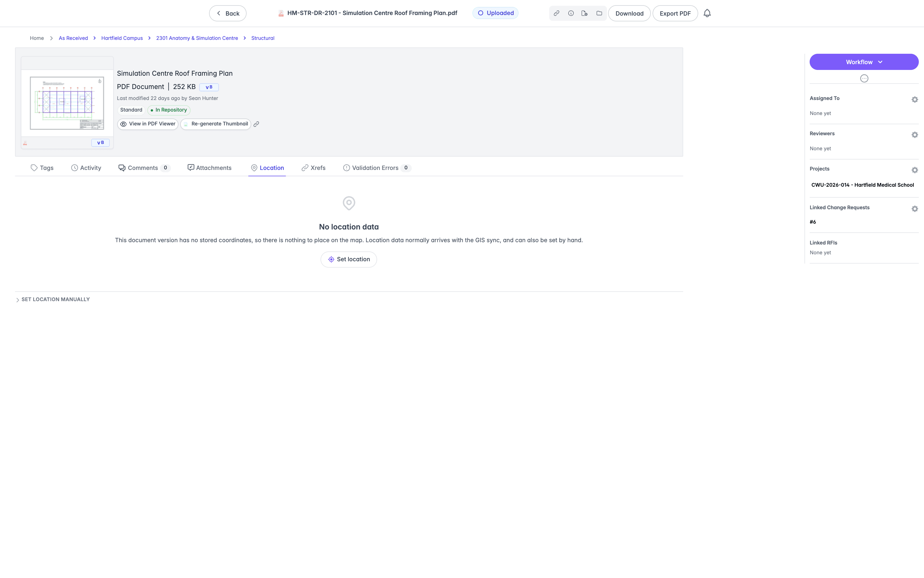Open the Reviewers settings gear
Image resolution: width=924 pixels, height=578 pixels.
914,135
